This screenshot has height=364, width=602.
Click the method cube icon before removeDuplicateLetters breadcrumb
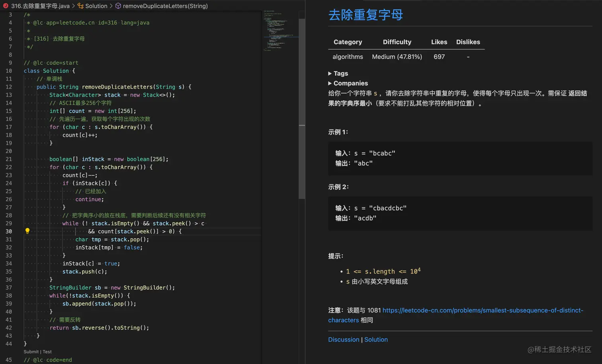point(118,6)
